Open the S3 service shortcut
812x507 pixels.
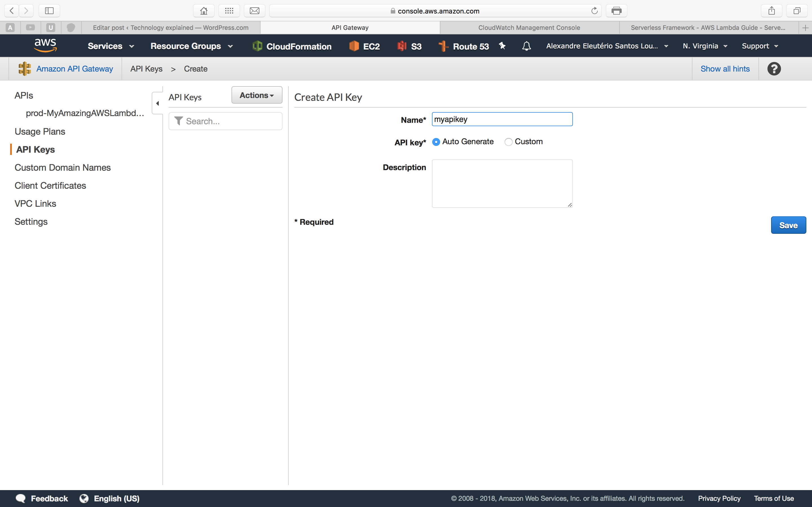click(409, 46)
